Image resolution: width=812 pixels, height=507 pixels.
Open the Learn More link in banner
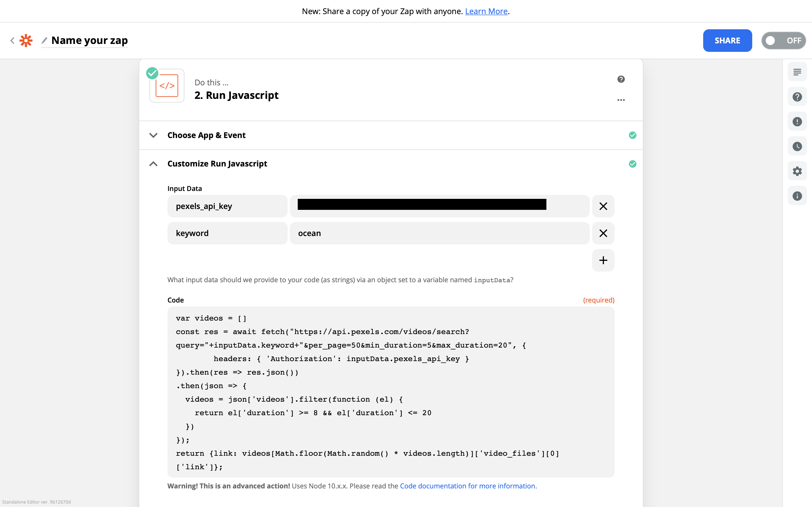click(486, 11)
